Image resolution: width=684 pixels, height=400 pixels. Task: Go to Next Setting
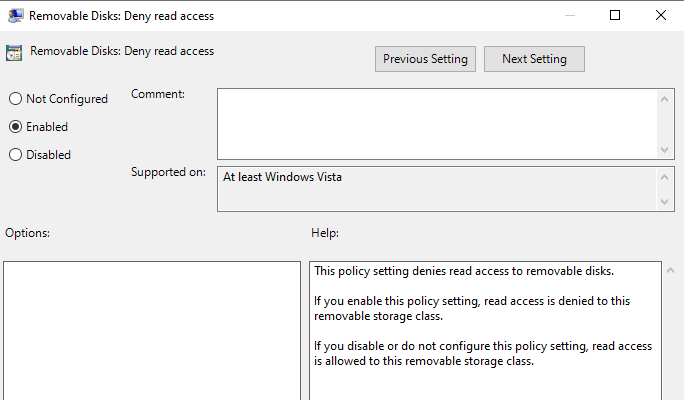pyautogui.click(x=534, y=59)
